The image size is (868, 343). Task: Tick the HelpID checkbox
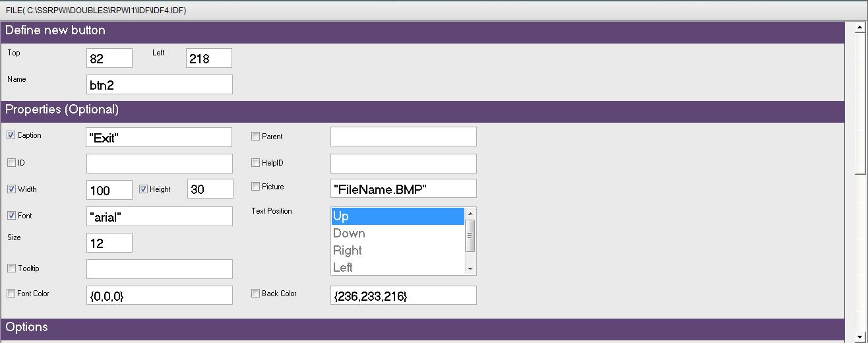256,163
